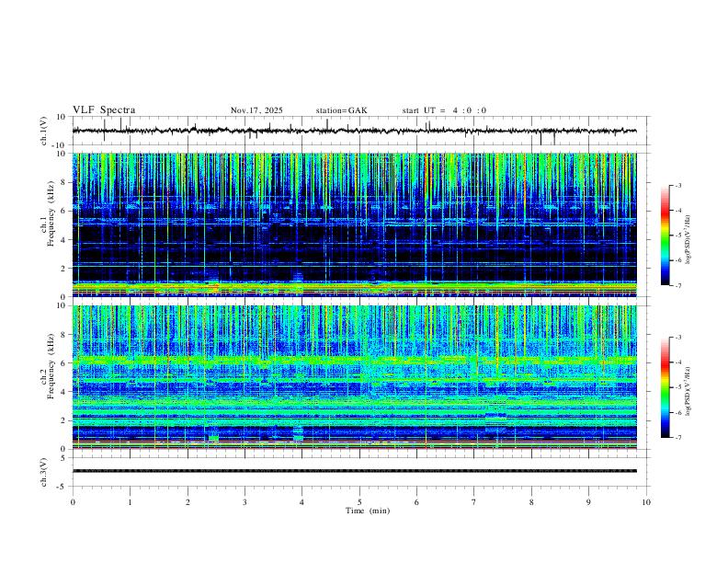Click the time axis tick label "9"

pyautogui.click(x=588, y=502)
